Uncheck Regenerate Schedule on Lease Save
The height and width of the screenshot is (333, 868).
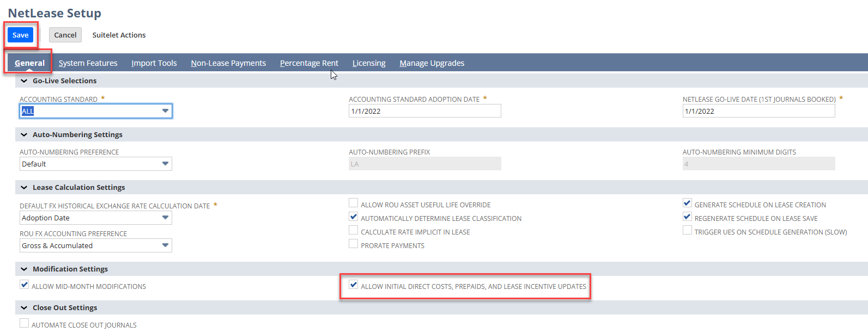[x=688, y=217]
